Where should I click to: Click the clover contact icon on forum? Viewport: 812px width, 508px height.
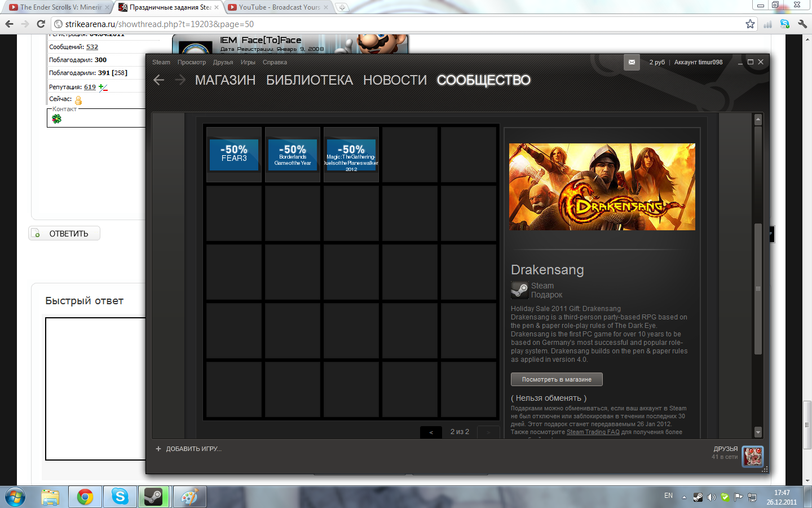pyautogui.click(x=56, y=119)
